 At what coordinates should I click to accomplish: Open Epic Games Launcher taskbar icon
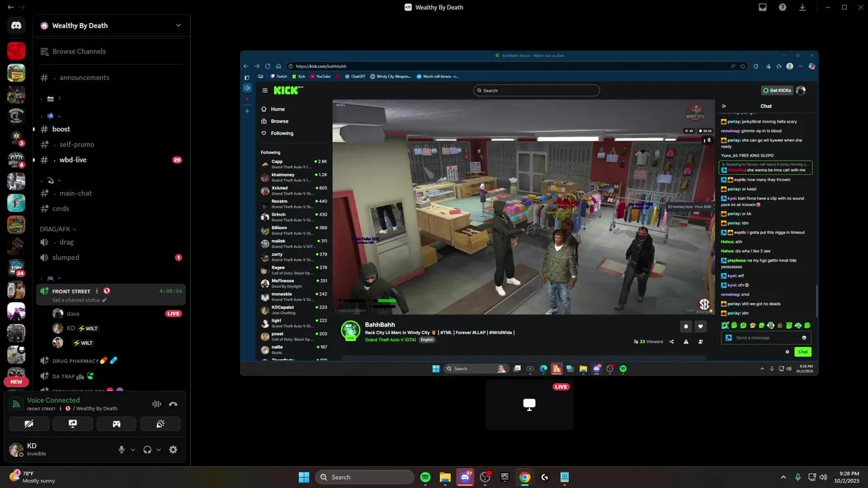pos(505,477)
